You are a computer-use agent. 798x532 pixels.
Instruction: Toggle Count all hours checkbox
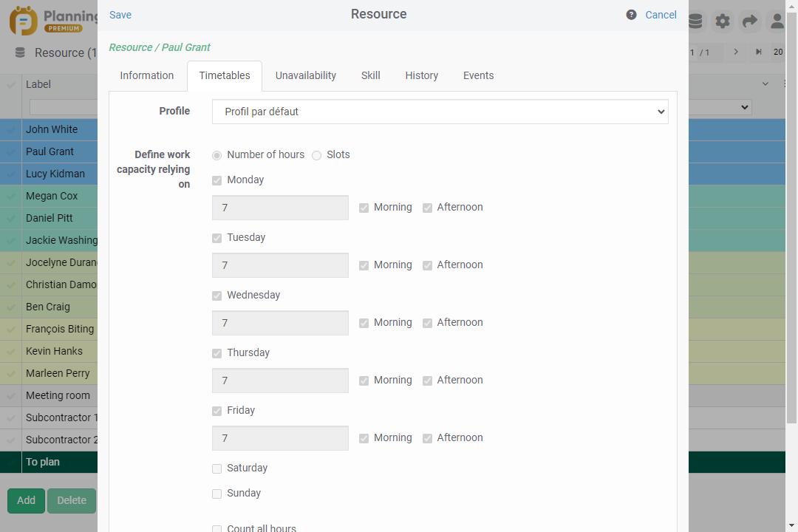[x=216, y=529]
